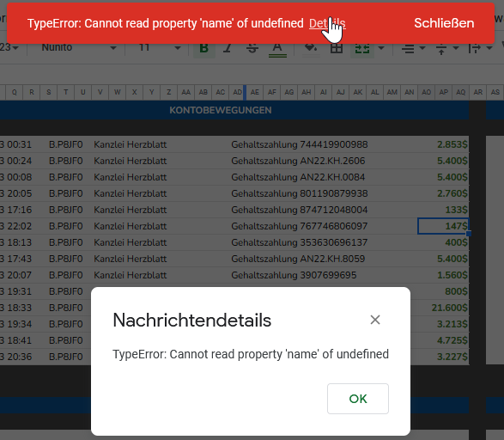The width and height of the screenshot is (504, 440).
Task: Toggle the Merge cells button
Action: [362, 49]
